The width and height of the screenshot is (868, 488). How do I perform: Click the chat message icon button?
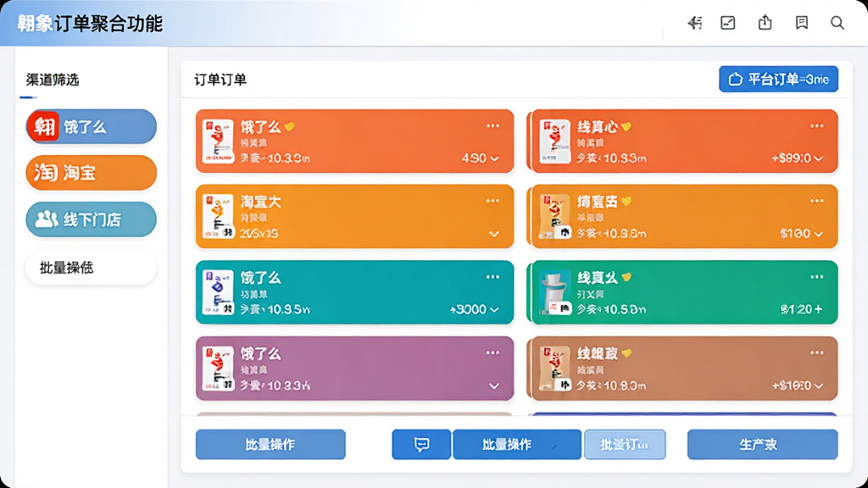[421, 444]
